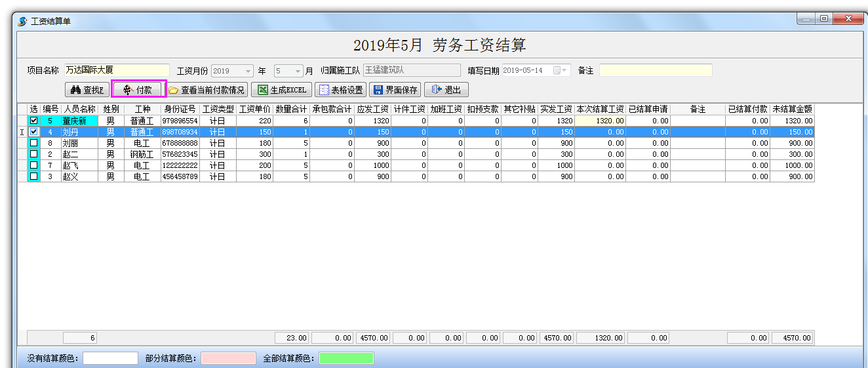Screen dimensions: 868x368
Task: Click the 部分结算颜色 pink swatch
Action: [x=228, y=358]
